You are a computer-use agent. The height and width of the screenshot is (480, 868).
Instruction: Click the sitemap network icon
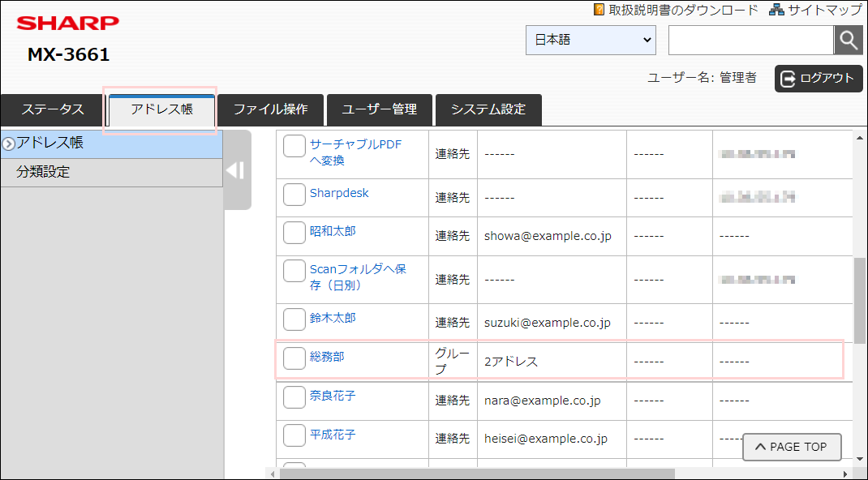coord(776,10)
